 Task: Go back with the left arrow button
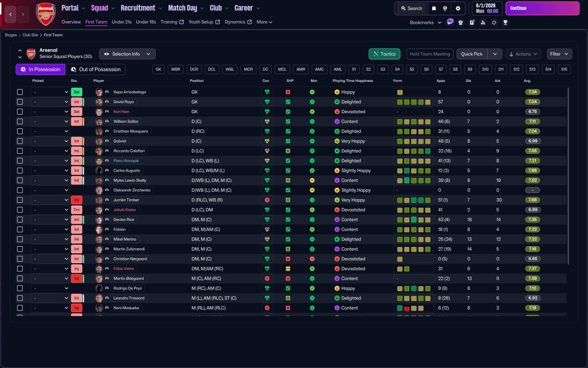(x=11, y=14)
